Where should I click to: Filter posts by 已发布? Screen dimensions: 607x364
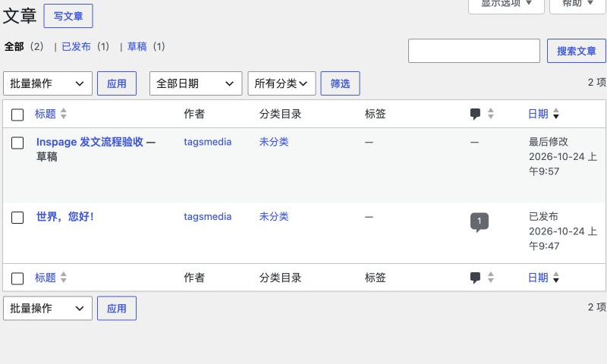tap(77, 47)
